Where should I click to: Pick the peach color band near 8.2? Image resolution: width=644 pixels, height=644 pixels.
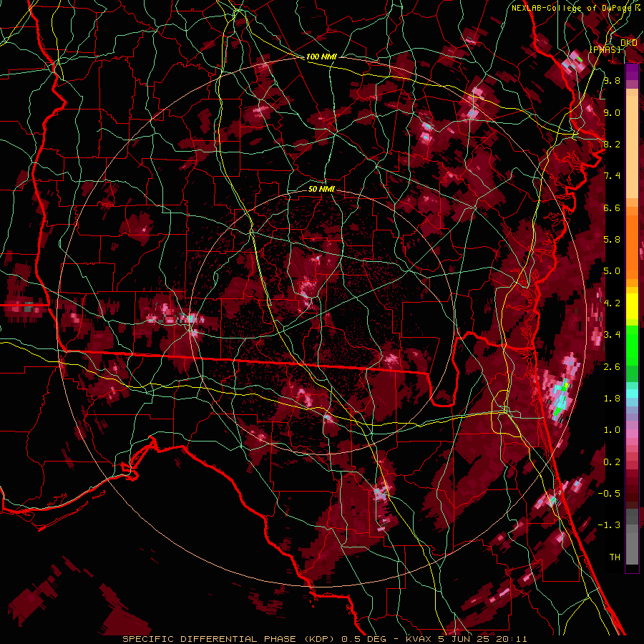[632, 147]
